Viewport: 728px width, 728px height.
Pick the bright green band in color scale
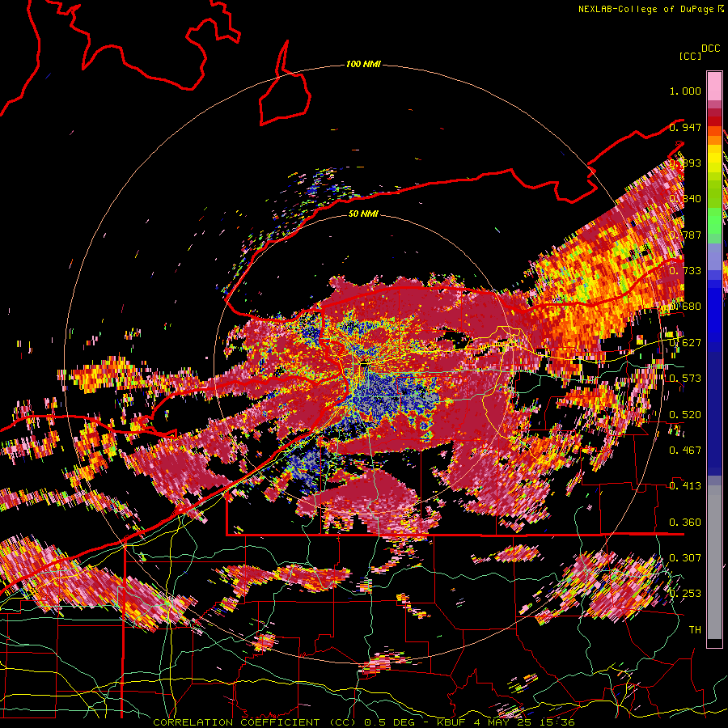tap(714, 221)
